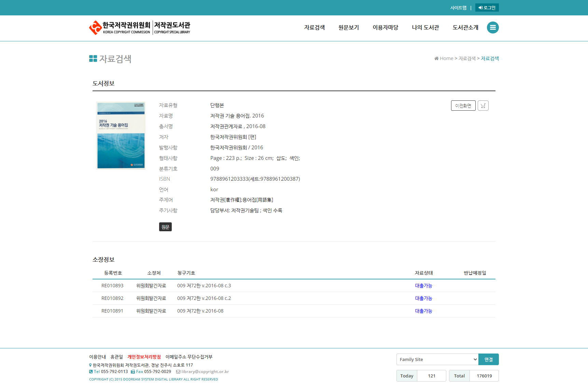Go to 나의 도서관 menu
The image size is (588, 387).
[425, 27]
